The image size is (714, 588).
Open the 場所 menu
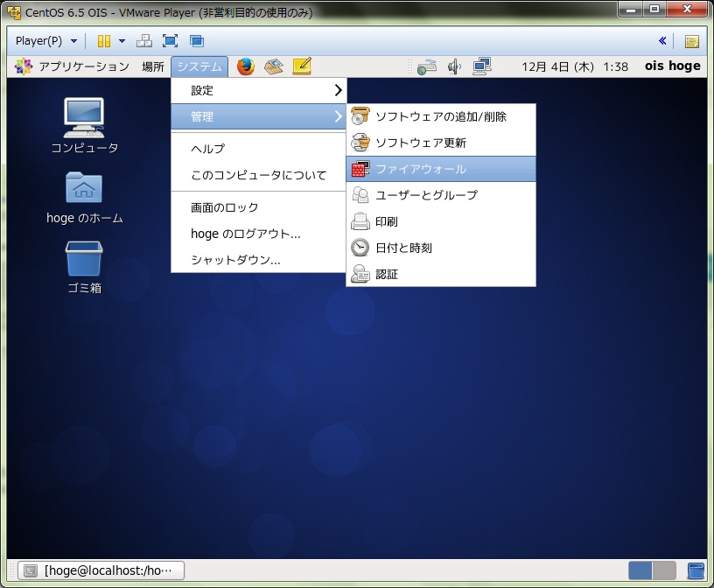tap(152, 66)
